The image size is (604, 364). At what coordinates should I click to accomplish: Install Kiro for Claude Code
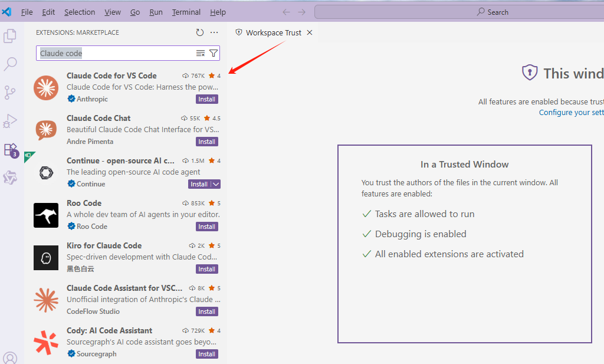207,269
